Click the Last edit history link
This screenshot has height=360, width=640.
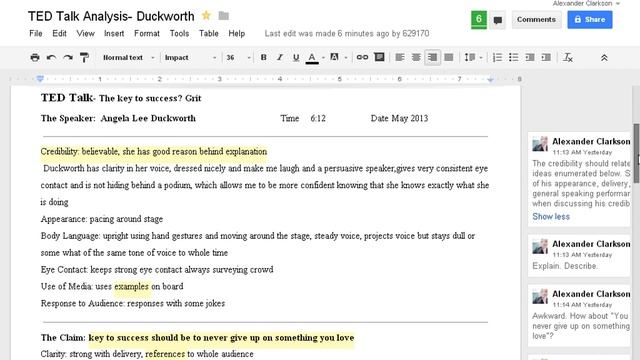pos(347,33)
